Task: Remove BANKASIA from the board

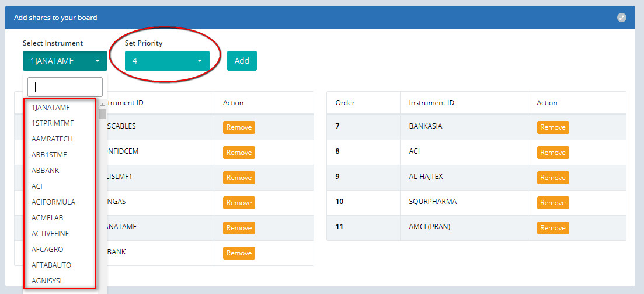Action: (552, 127)
